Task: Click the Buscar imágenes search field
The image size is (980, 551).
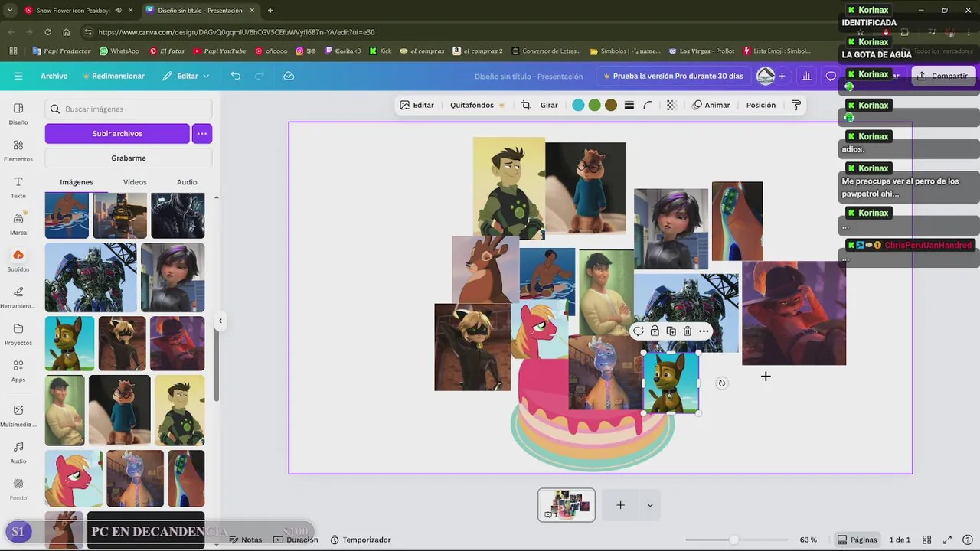Action: point(129,109)
